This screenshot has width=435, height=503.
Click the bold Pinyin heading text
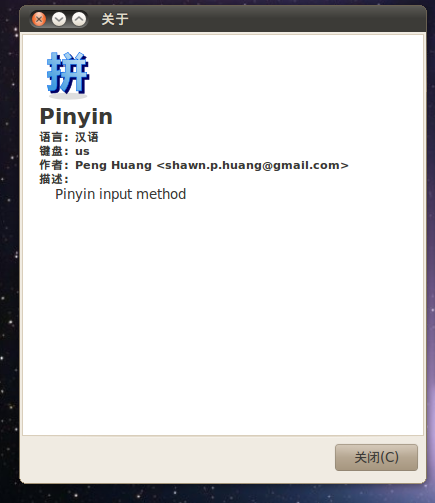pyautogui.click(x=76, y=117)
